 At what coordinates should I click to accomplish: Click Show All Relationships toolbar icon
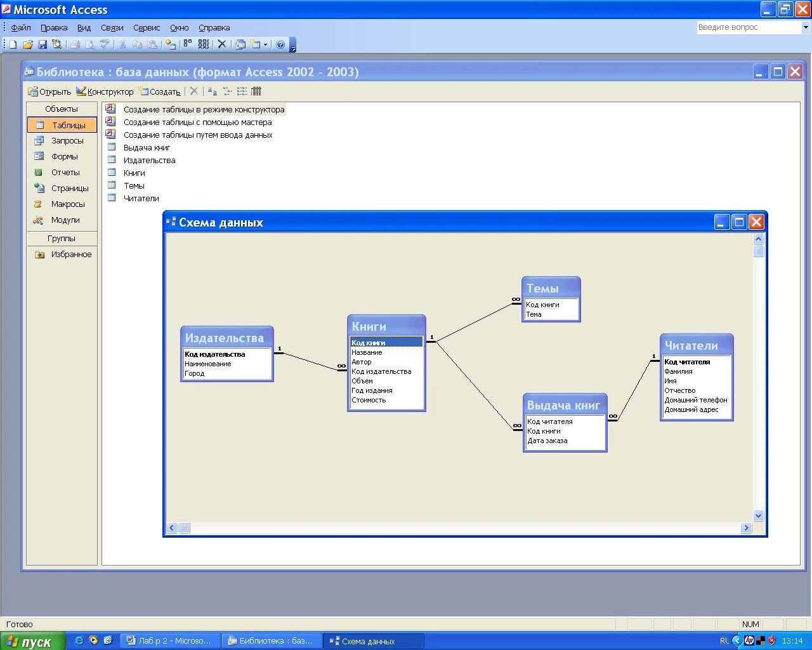[x=204, y=44]
